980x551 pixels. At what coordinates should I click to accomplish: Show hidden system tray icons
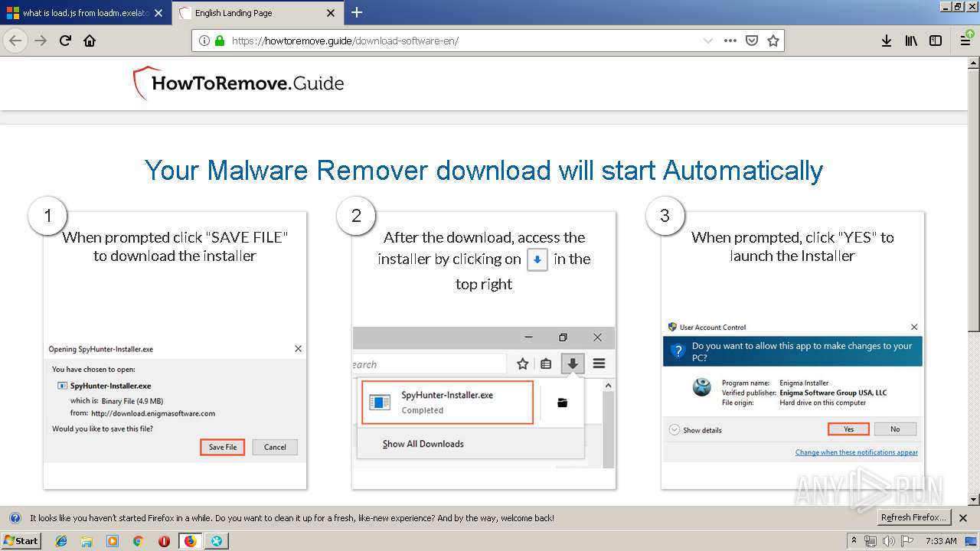click(x=854, y=541)
